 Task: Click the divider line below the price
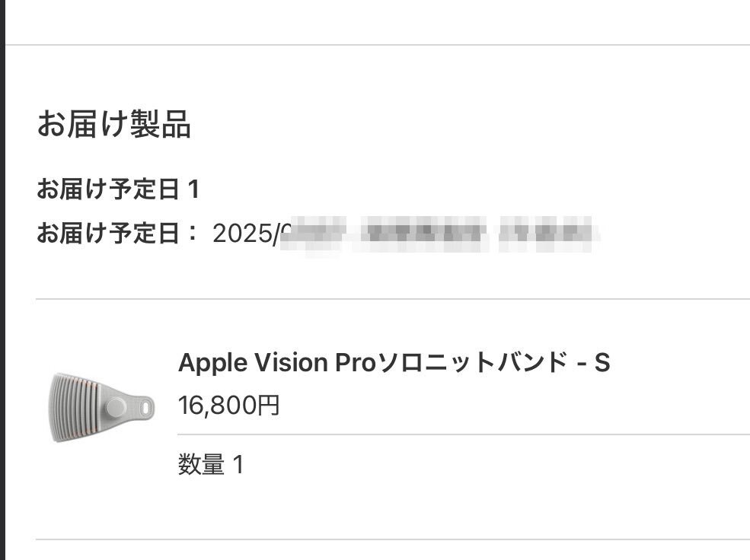coord(464,434)
